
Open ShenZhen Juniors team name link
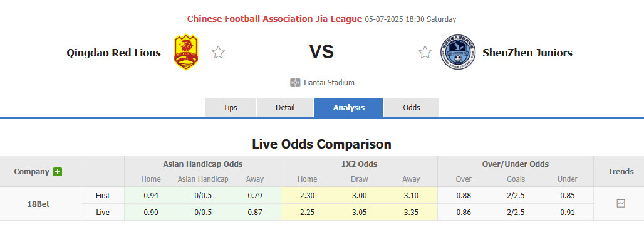click(x=527, y=53)
